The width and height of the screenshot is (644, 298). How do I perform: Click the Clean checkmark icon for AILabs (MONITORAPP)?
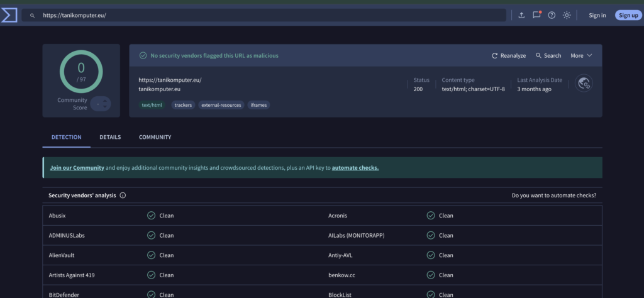430,236
